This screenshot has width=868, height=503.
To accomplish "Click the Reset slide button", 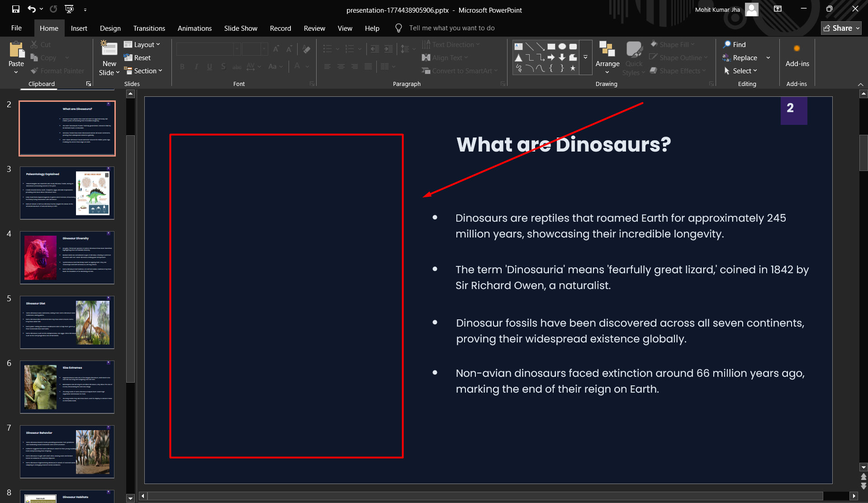I will click(x=138, y=58).
